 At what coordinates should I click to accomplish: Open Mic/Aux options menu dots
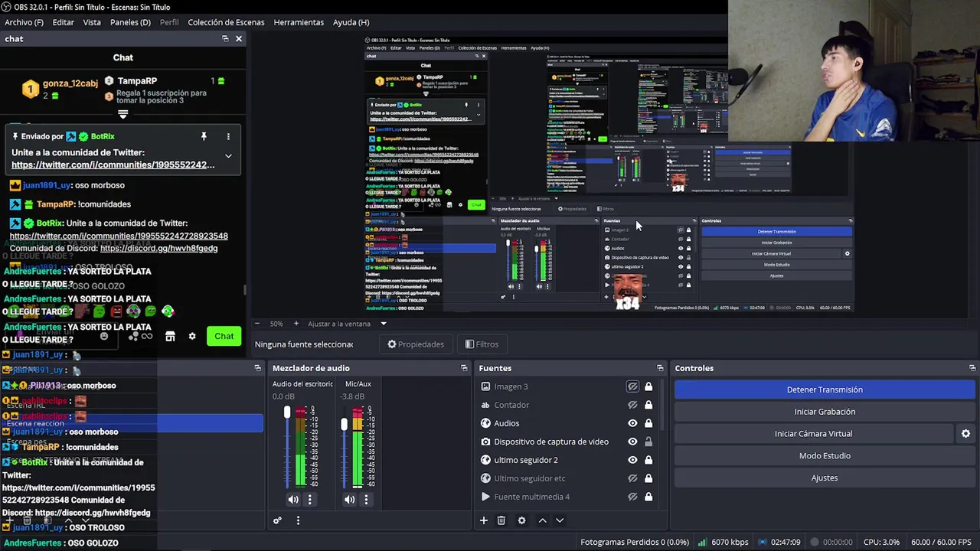coord(366,500)
